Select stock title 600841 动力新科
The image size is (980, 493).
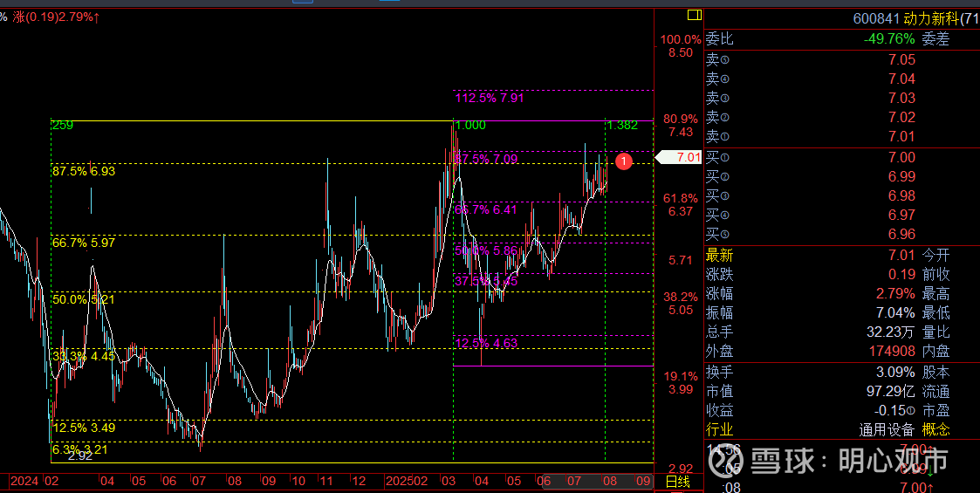point(916,18)
